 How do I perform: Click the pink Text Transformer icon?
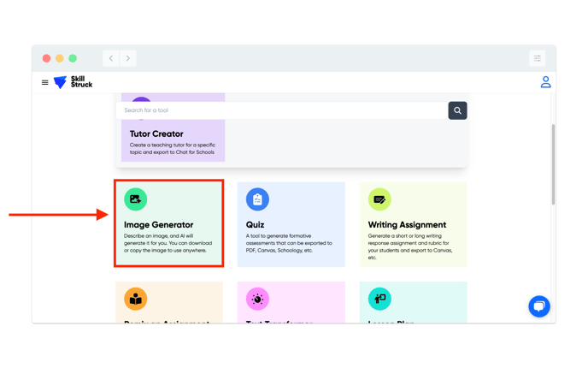[x=257, y=299]
